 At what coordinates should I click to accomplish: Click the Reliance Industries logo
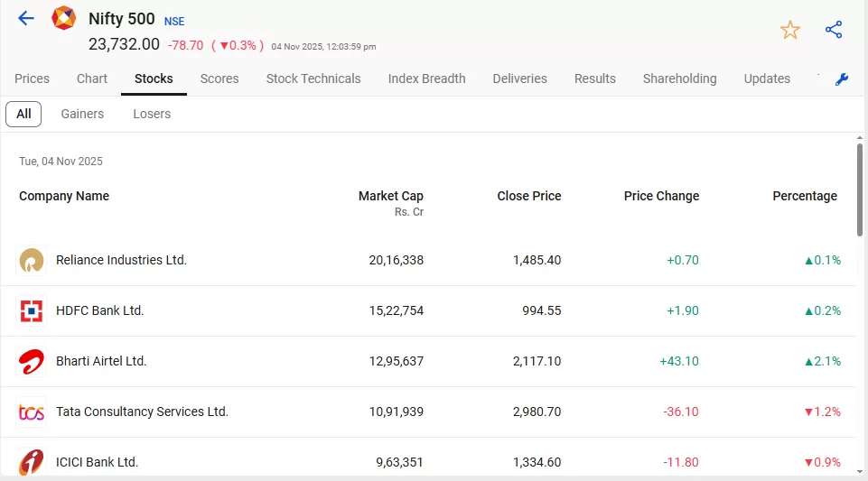(32, 260)
